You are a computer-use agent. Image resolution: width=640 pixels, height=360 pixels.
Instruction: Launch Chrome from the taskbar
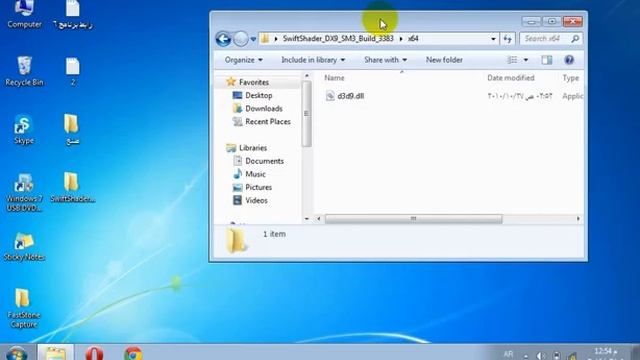tap(133, 353)
